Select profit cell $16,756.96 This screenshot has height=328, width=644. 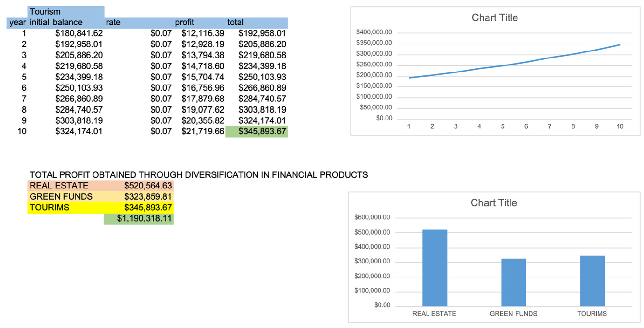click(x=203, y=88)
